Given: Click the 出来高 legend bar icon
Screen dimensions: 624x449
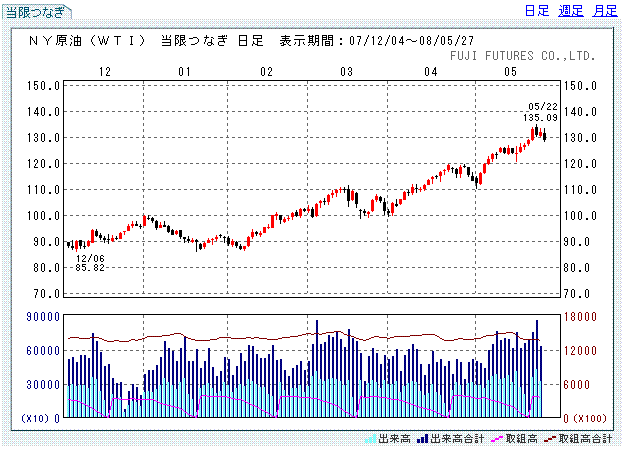Looking at the screenshot, I should coord(371,439).
